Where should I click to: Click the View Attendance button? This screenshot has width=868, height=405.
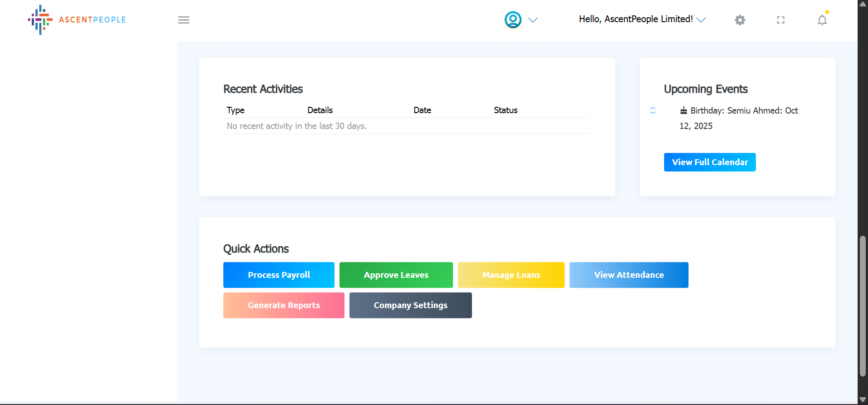tap(628, 275)
